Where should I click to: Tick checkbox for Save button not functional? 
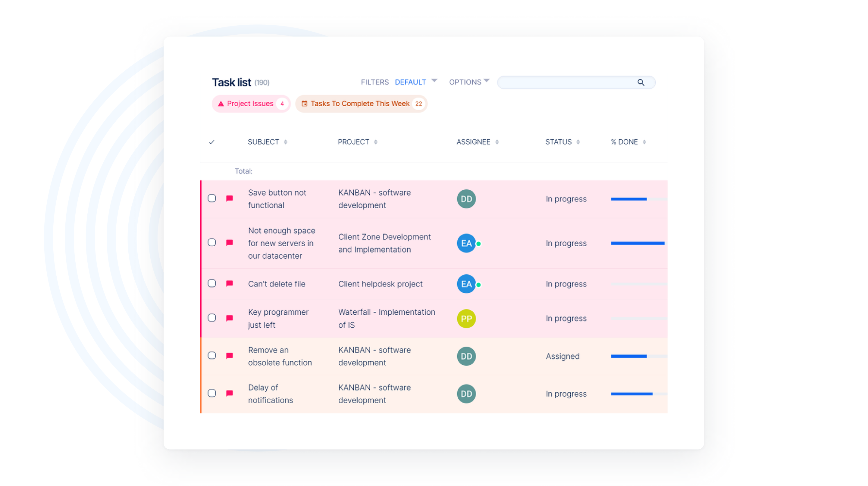point(212,198)
